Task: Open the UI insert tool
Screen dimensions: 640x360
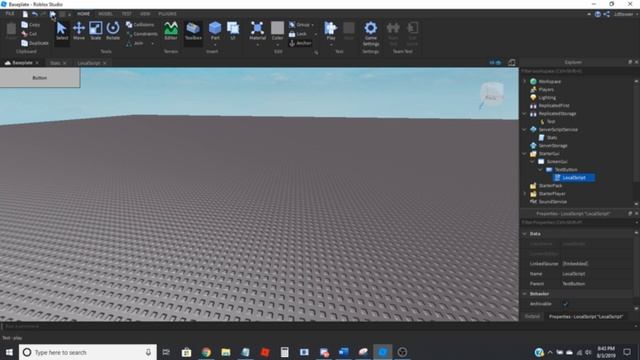Action: [x=233, y=31]
